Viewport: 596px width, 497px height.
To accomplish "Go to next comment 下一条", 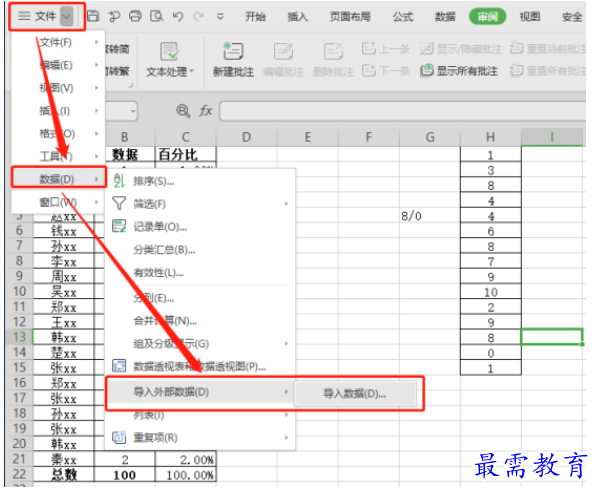I will [x=386, y=71].
